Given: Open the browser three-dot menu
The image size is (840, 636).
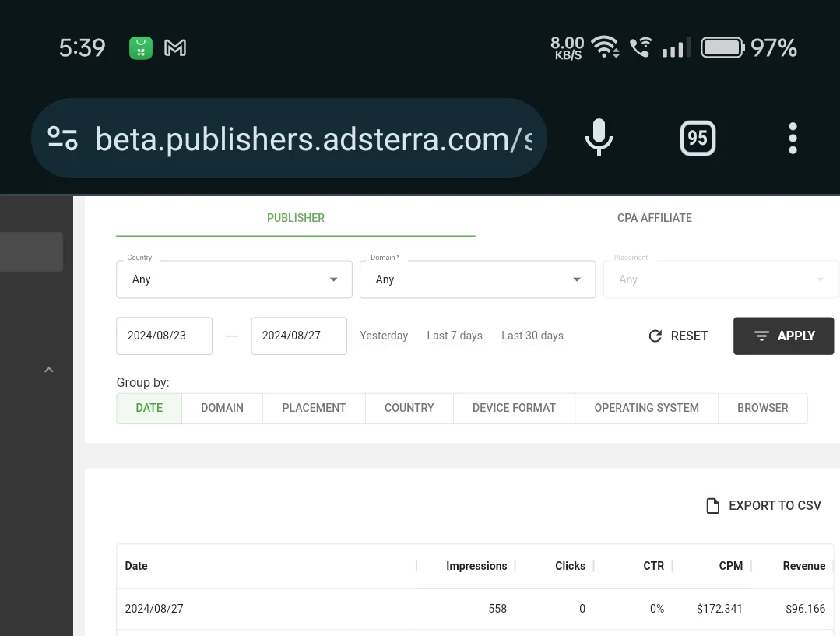Looking at the screenshot, I should 793,139.
